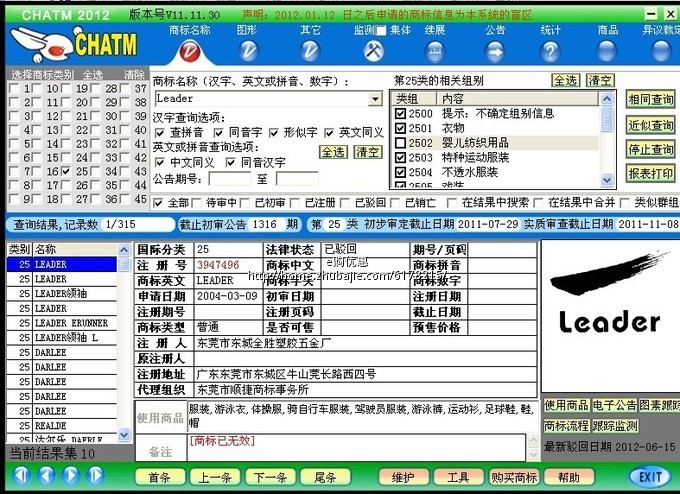
Task: Open the 续展 icon
Action: tap(435, 51)
